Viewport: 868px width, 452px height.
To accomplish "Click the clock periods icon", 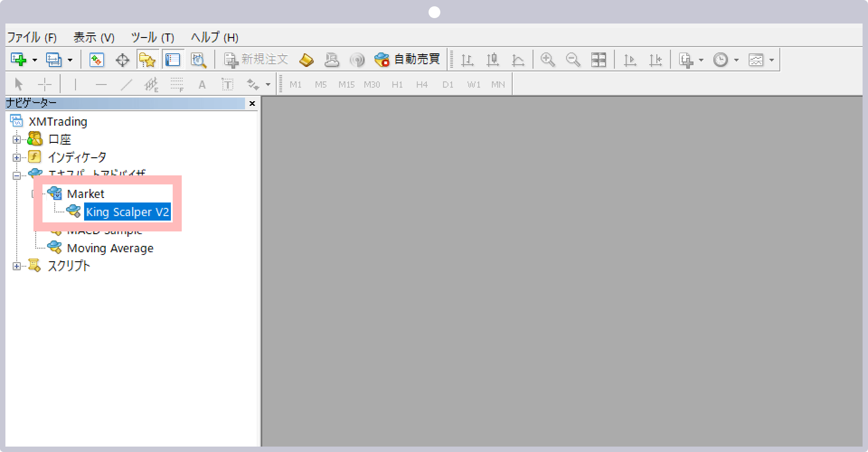I will [x=721, y=60].
